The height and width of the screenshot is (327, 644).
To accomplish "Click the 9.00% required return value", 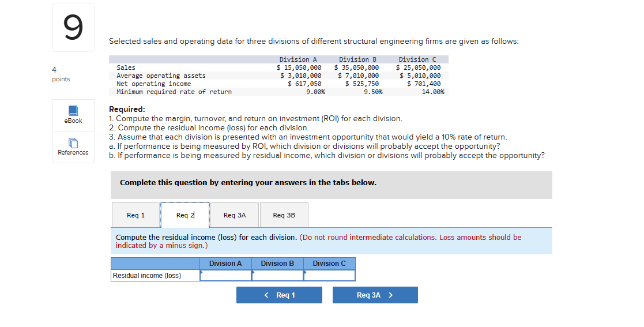I will [x=315, y=92].
